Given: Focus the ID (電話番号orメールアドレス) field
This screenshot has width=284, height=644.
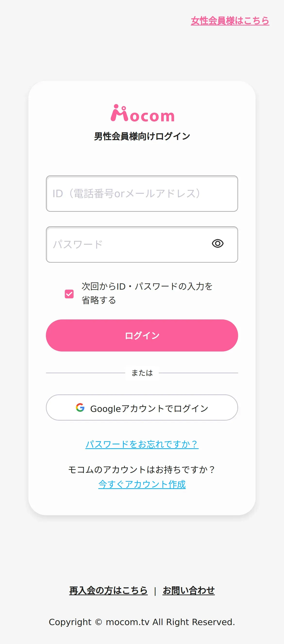Looking at the screenshot, I should click(142, 194).
